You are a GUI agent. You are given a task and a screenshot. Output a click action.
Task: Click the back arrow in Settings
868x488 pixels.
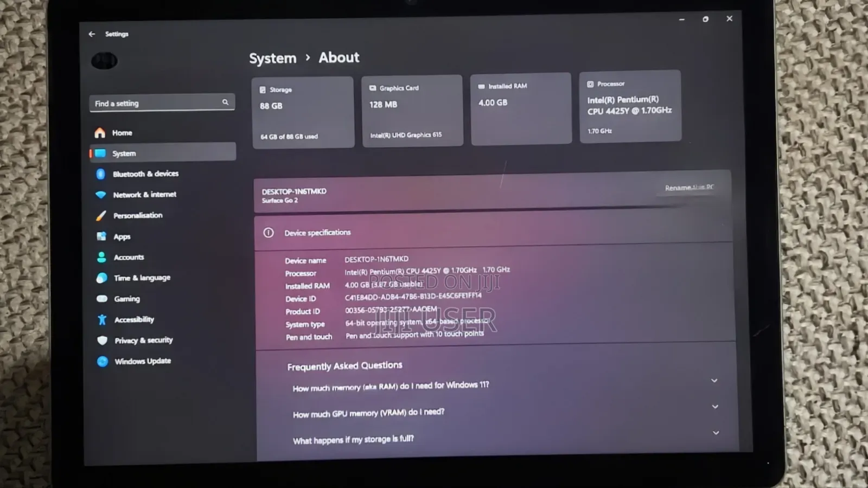coord(92,34)
